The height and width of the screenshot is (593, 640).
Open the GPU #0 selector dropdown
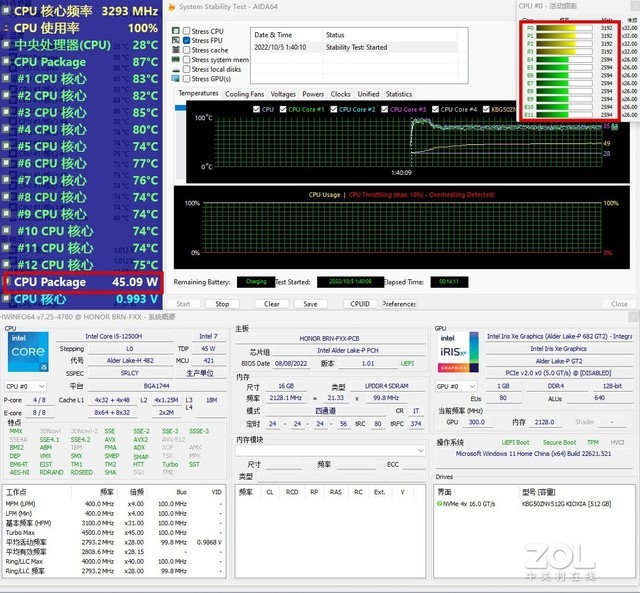pyautogui.click(x=457, y=385)
